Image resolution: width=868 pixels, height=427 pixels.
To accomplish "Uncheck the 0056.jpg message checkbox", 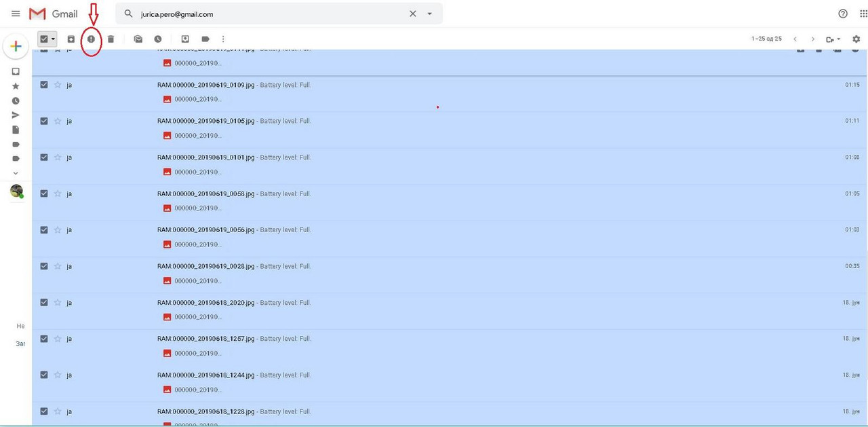I will click(x=44, y=229).
